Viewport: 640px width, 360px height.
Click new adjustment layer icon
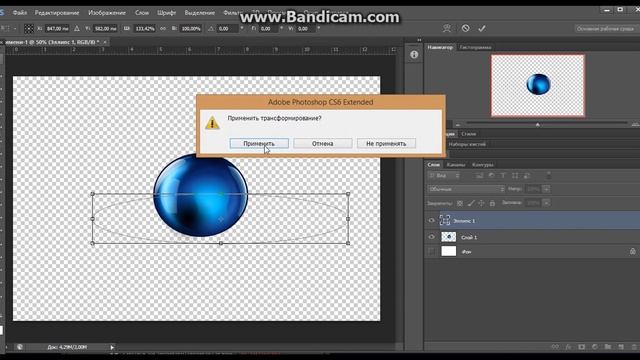(594, 347)
